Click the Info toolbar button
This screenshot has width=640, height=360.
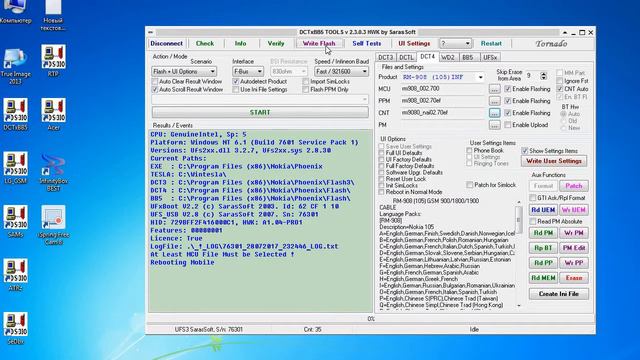(x=240, y=43)
